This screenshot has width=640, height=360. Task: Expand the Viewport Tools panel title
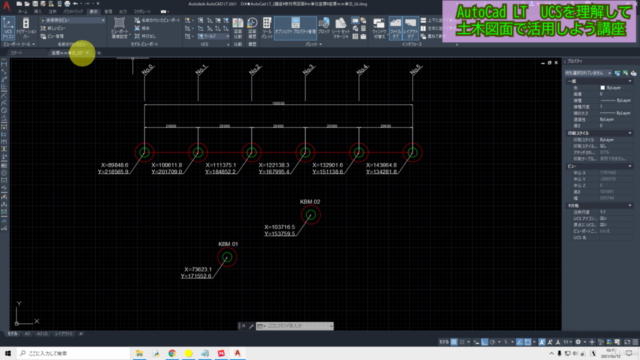19,44
